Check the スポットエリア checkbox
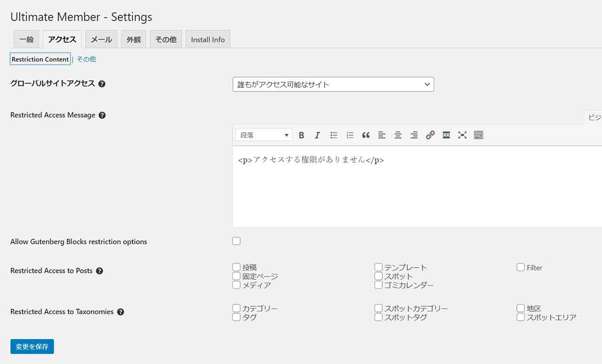This screenshot has width=602, height=364. (521, 317)
